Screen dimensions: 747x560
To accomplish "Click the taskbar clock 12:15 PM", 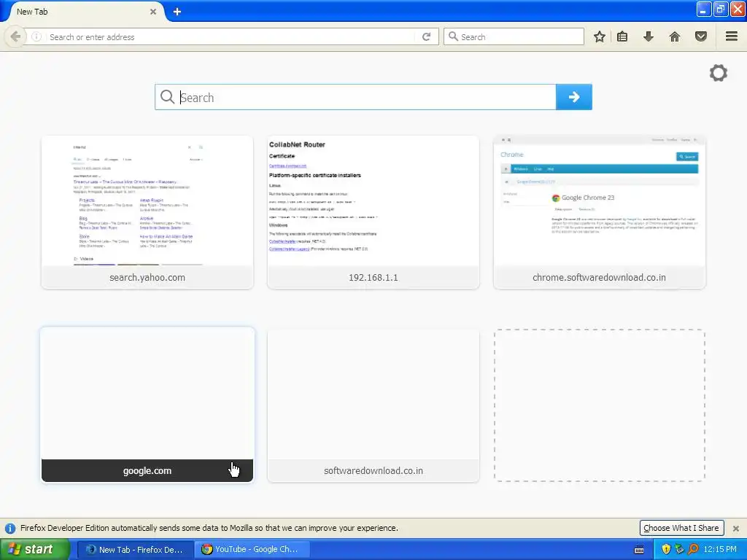I will click(x=720, y=550).
